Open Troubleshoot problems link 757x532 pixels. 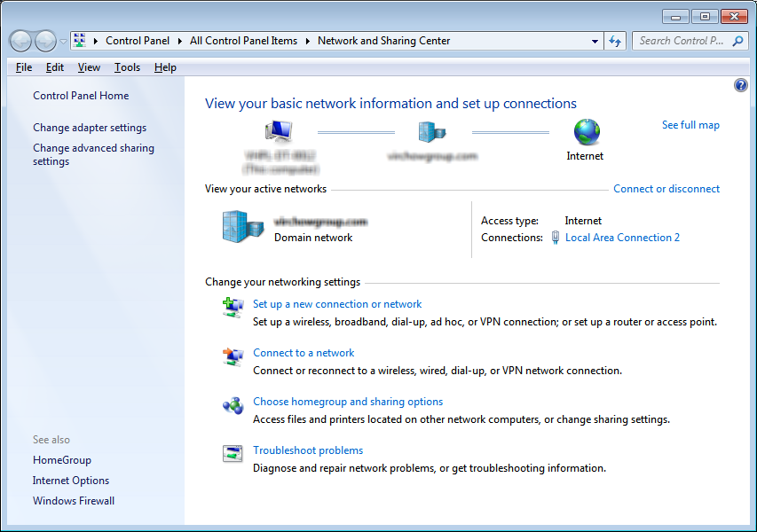point(308,450)
